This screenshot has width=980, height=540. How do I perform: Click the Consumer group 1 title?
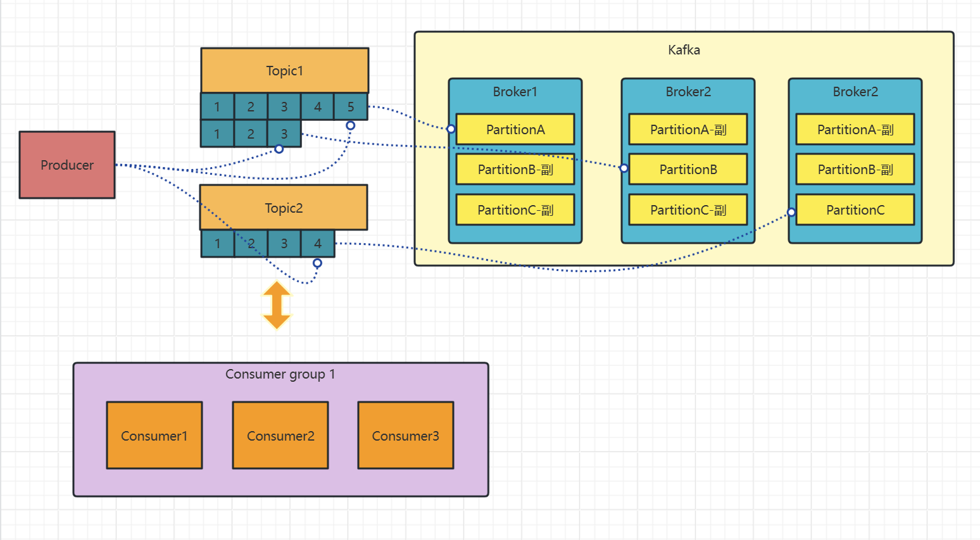[280, 374]
